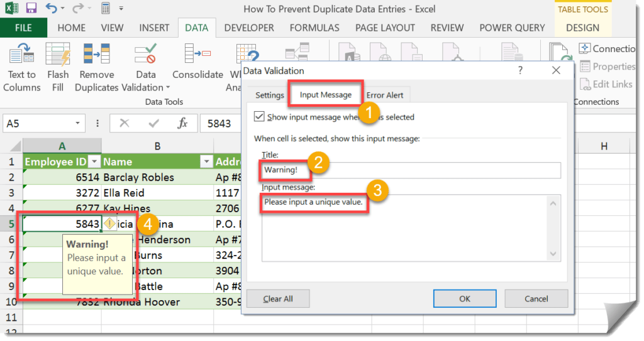Click the OK button
Viewport: 644px width, 341px height.
pyautogui.click(x=465, y=299)
